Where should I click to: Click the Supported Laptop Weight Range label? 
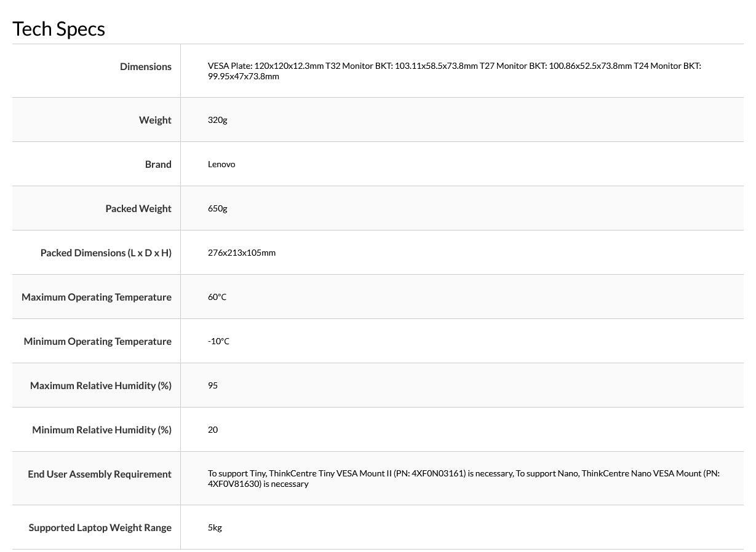click(100, 527)
